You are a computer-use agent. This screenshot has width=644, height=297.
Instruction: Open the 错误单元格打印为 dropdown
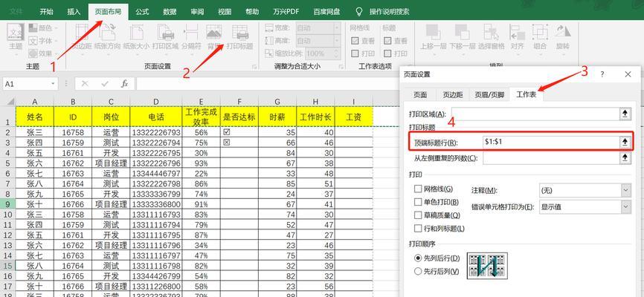coord(626,206)
